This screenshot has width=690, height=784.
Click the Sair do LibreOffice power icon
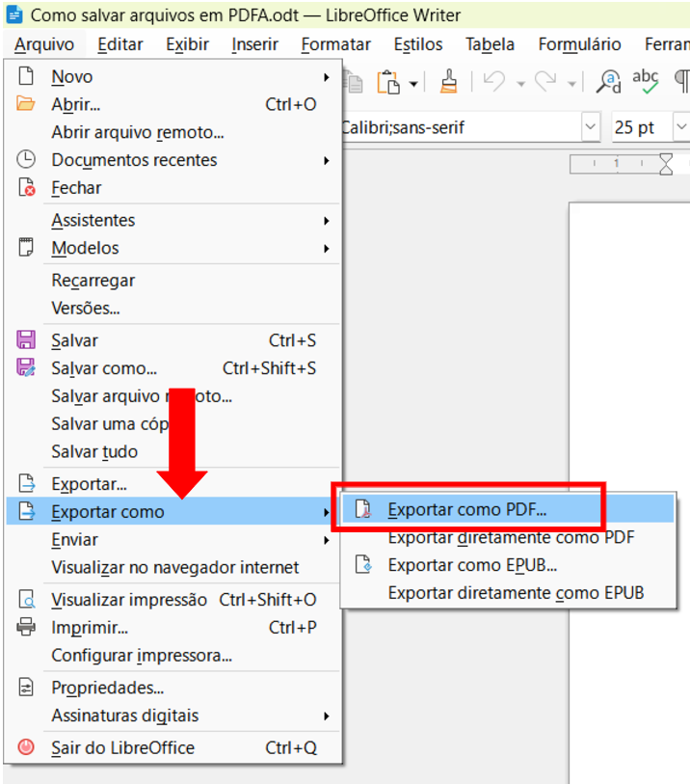pyautogui.click(x=27, y=747)
